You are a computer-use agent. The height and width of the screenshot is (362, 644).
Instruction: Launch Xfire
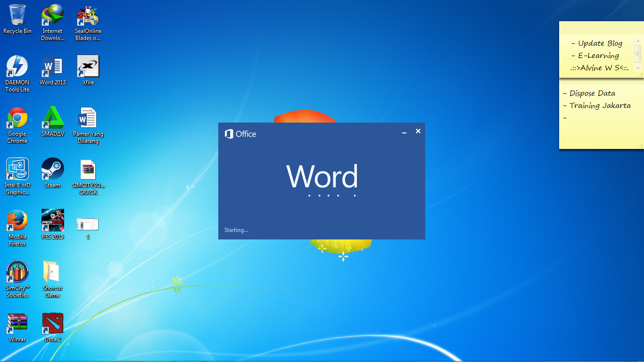88,66
